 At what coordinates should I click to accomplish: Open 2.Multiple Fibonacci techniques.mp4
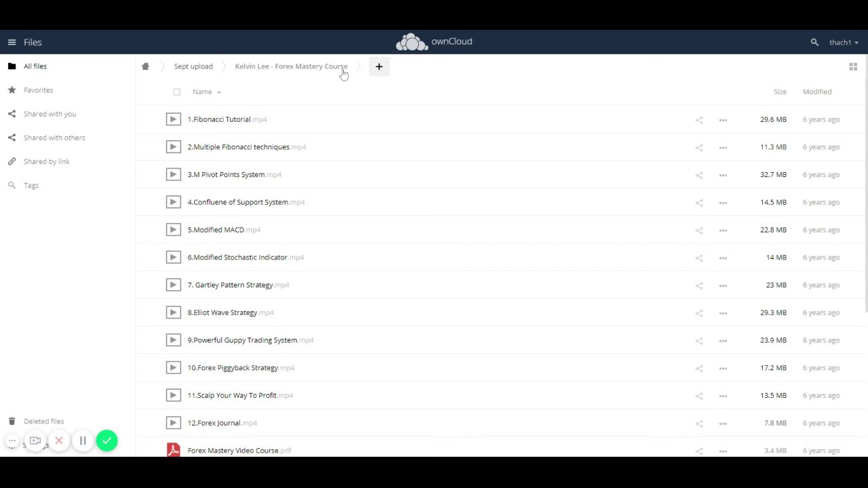point(247,147)
